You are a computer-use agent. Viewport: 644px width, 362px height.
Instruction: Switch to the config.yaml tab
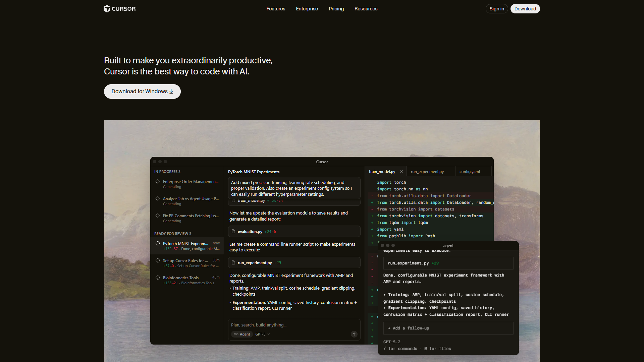(469, 171)
